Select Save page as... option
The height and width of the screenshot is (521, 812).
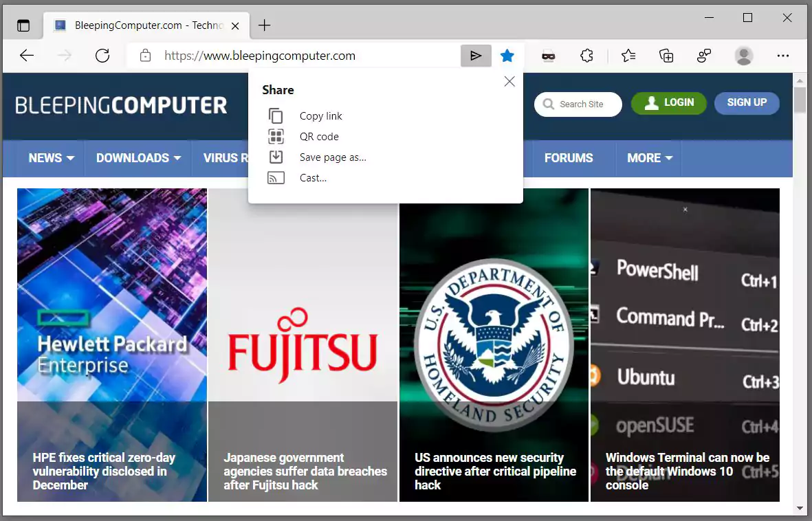pos(333,157)
